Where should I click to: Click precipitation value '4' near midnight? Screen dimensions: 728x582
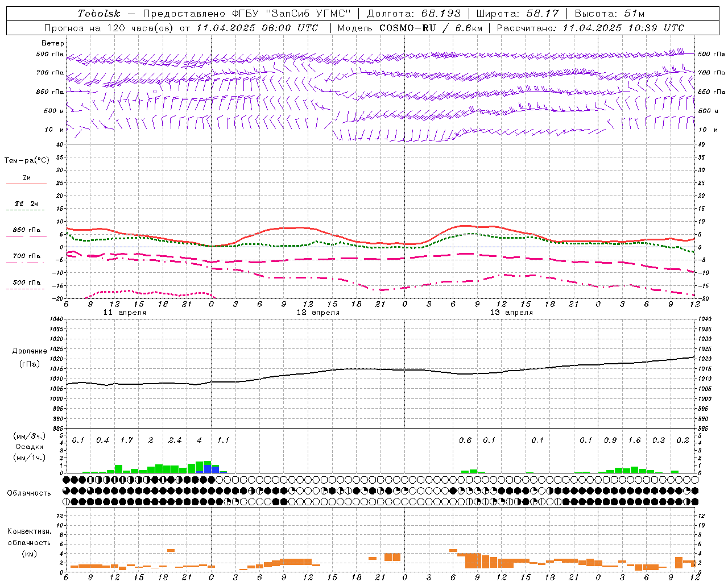(199, 440)
